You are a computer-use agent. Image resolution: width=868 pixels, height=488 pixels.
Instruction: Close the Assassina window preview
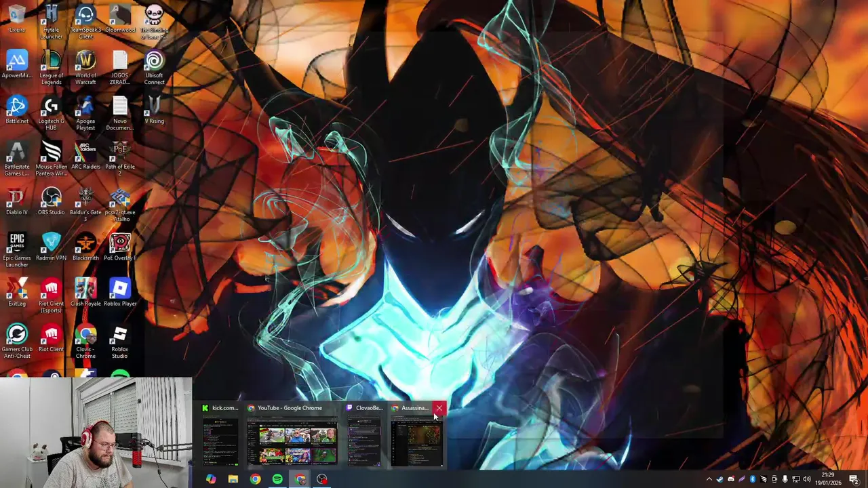439,408
